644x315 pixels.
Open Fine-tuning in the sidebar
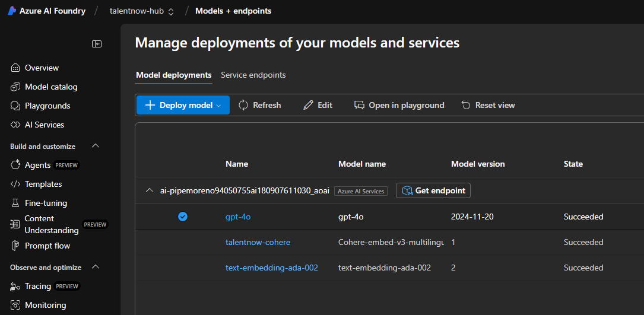pyautogui.click(x=46, y=203)
